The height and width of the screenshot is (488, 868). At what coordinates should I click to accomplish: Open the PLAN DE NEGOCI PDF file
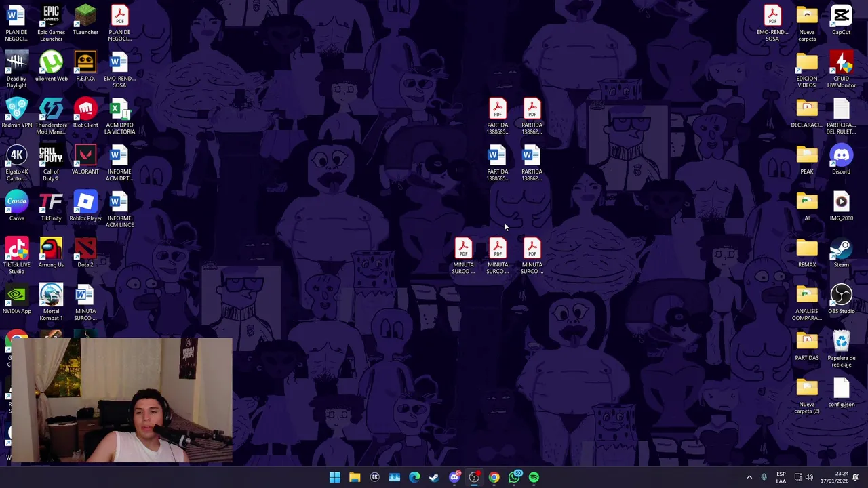(x=119, y=23)
